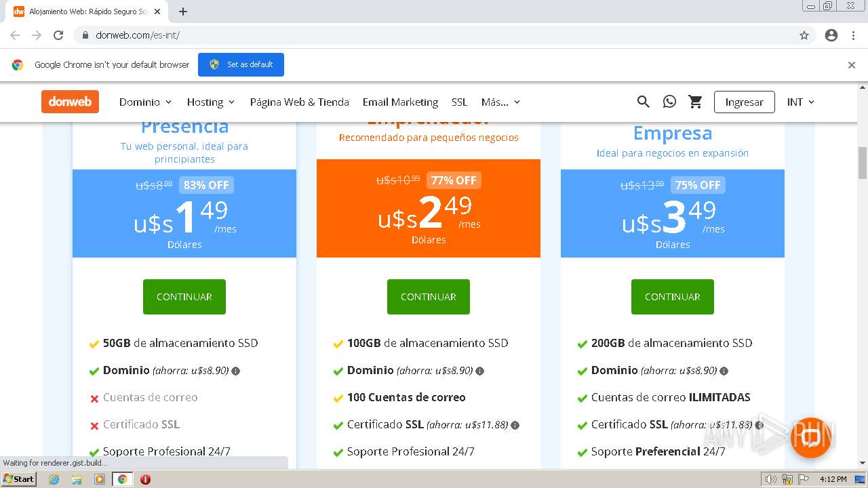
Task: Click the Ingresar login button
Action: [744, 102]
